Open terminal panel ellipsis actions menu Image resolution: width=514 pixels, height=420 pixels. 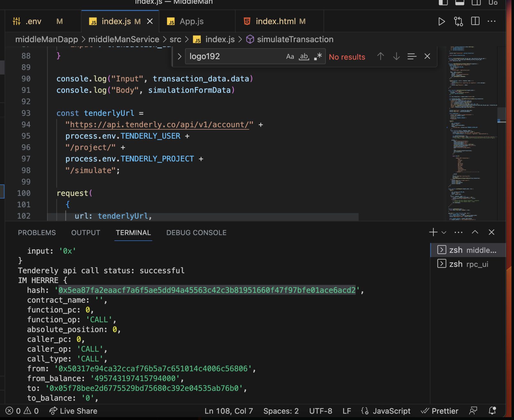click(x=458, y=232)
